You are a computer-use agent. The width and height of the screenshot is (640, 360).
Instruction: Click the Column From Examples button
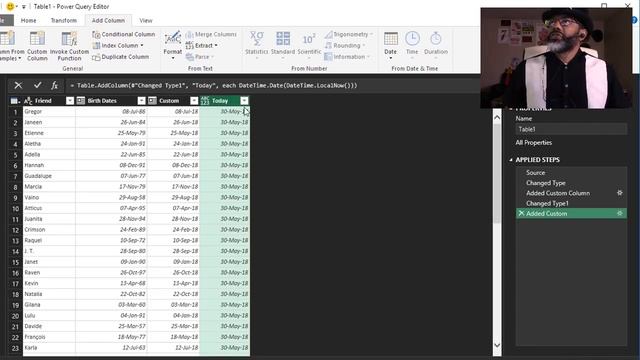point(11,46)
